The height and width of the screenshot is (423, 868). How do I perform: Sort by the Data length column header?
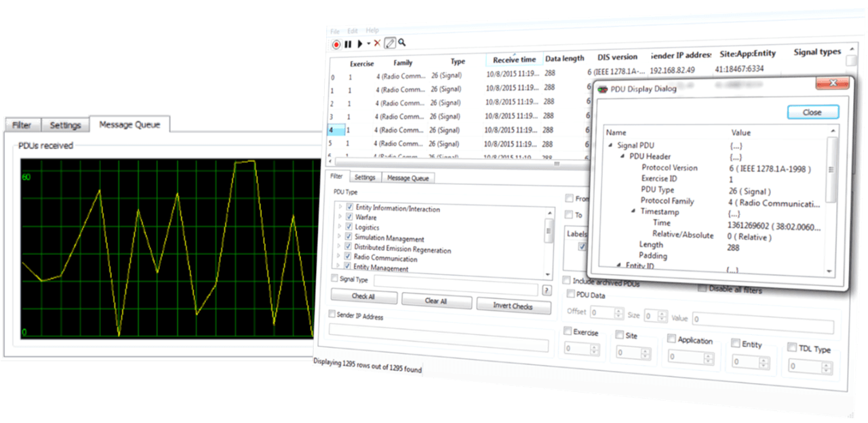click(564, 58)
